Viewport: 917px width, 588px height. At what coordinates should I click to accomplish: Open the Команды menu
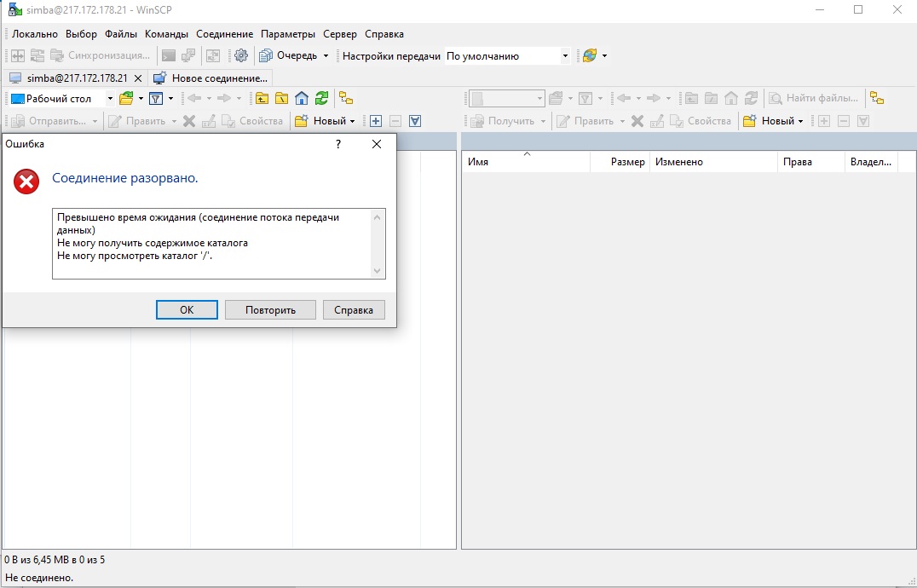pyautogui.click(x=166, y=34)
